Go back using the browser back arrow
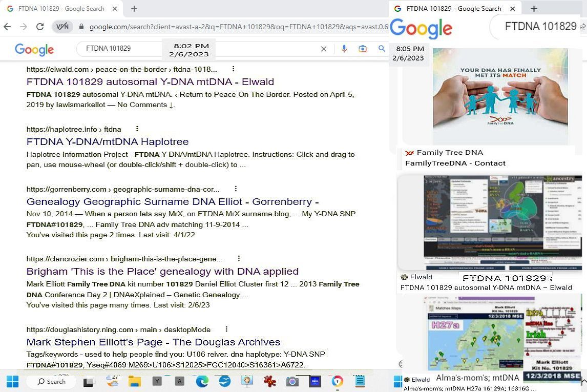Image resolution: width=587 pixels, height=392 pixels. tap(7, 27)
